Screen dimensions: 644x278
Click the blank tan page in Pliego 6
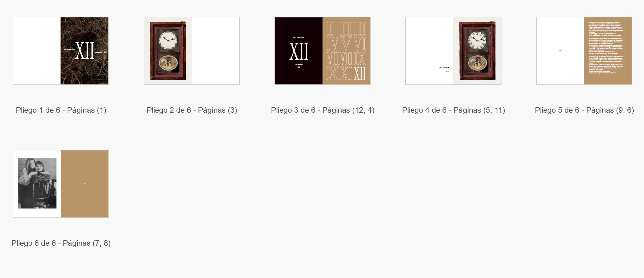coord(84,184)
